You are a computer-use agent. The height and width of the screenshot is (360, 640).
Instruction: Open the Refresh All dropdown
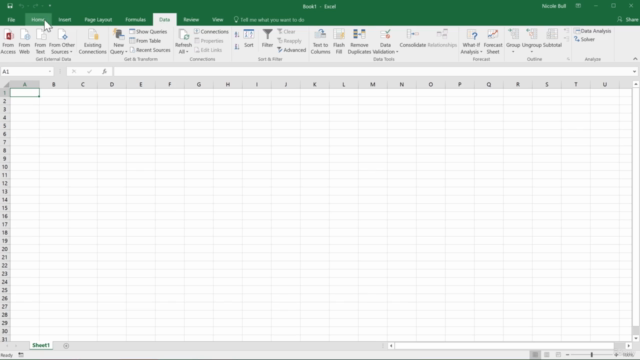[x=183, y=42]
